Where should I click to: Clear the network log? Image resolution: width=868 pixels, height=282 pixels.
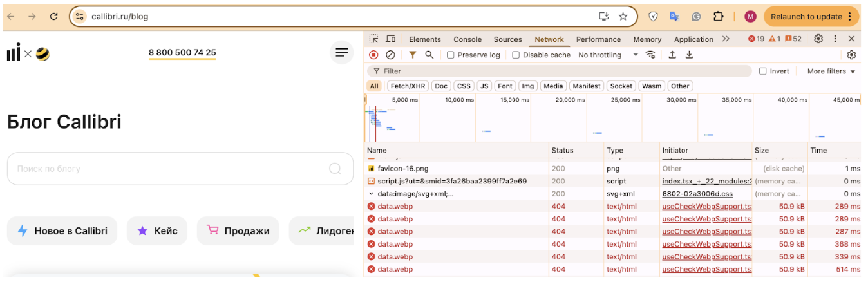390,55
